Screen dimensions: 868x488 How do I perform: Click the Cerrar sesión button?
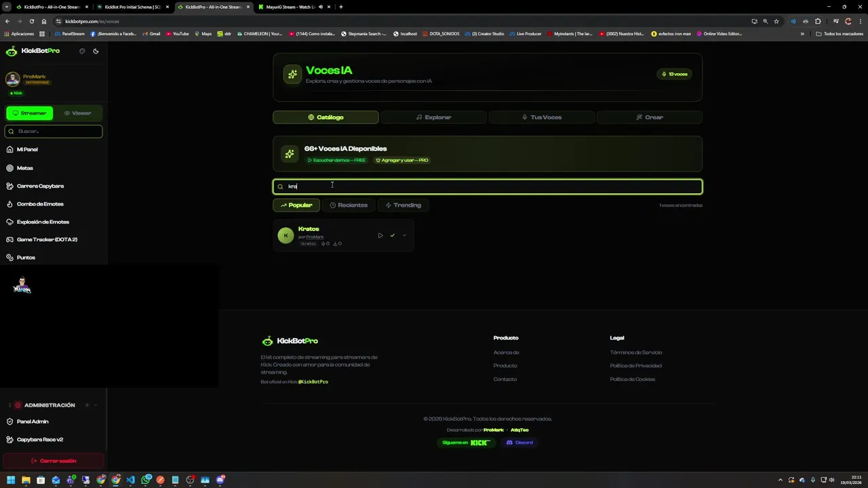point(54,461)
